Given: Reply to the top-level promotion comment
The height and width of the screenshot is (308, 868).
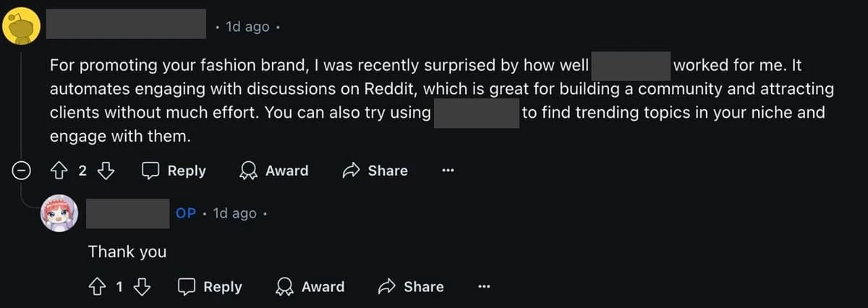Looking at the screenshot, I should coord(174,171).
